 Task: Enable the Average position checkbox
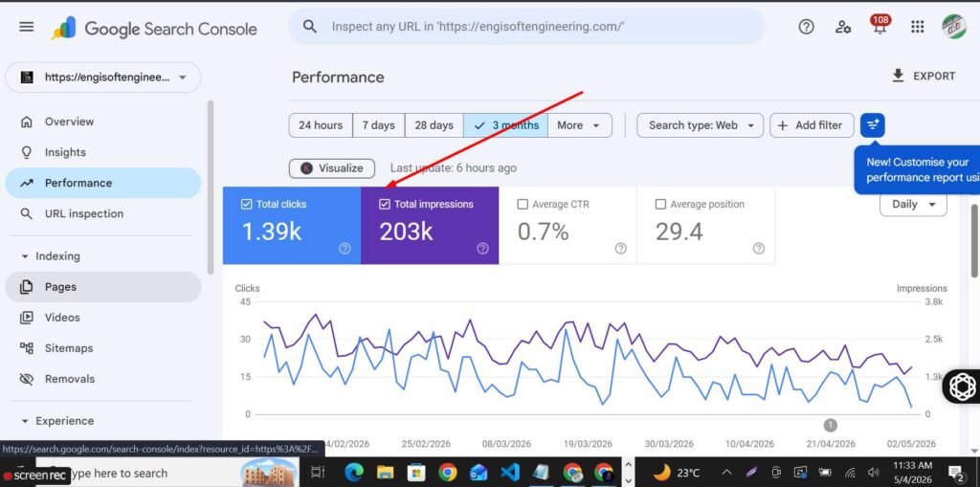660,204
